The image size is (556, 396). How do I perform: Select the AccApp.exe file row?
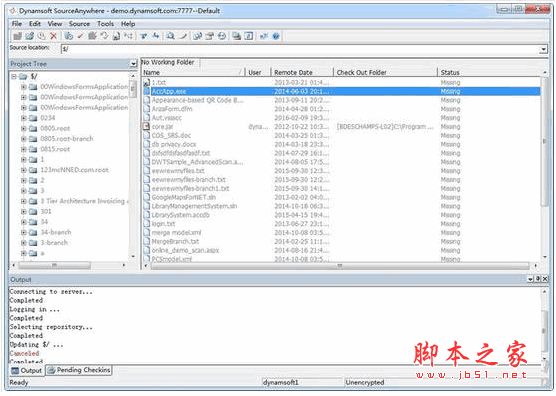click(x=341, y=91)
